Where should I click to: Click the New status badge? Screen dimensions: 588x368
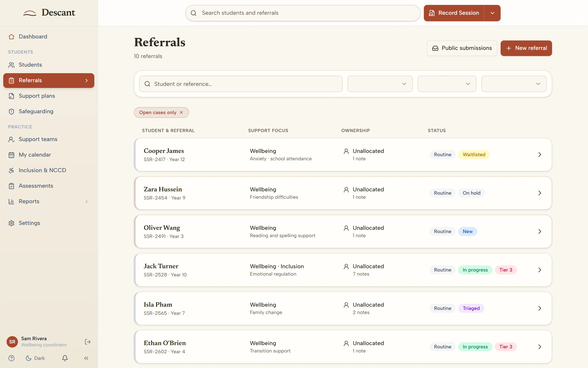(468, 231)
